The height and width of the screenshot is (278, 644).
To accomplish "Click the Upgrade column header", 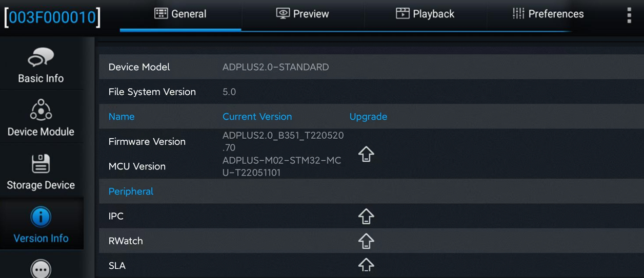I will 368,117.
